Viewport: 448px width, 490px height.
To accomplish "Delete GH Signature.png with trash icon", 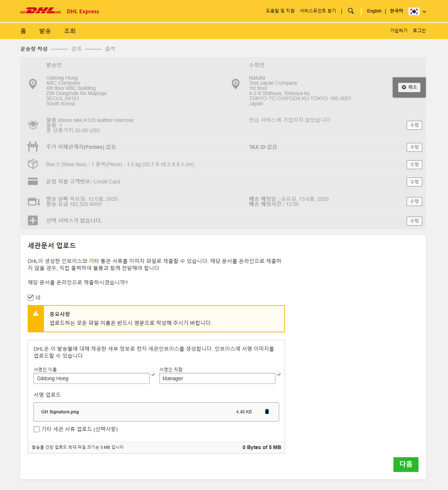I will pos(267,412).
